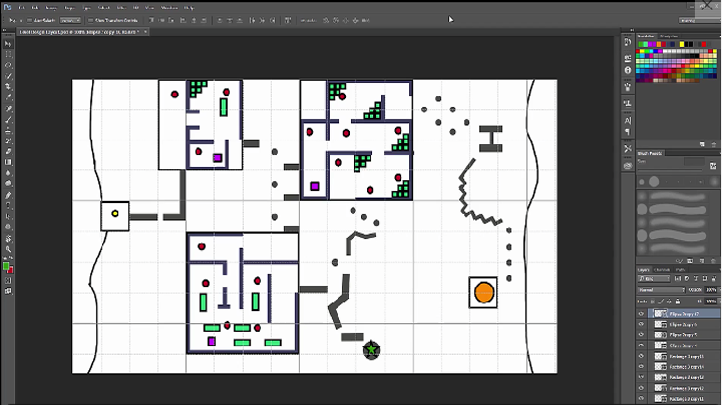Delete brush using Brush panel trash icon

pos(713,261)
